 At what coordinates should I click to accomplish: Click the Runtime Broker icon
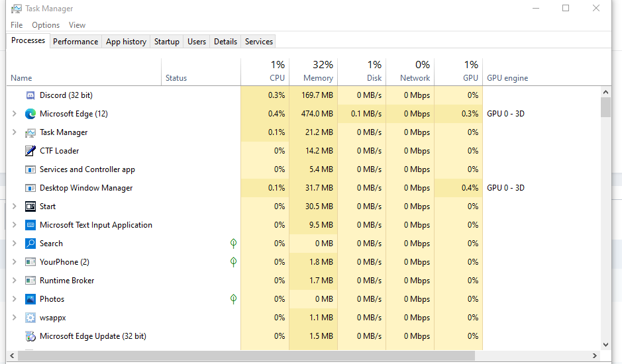tap(30, 281)
